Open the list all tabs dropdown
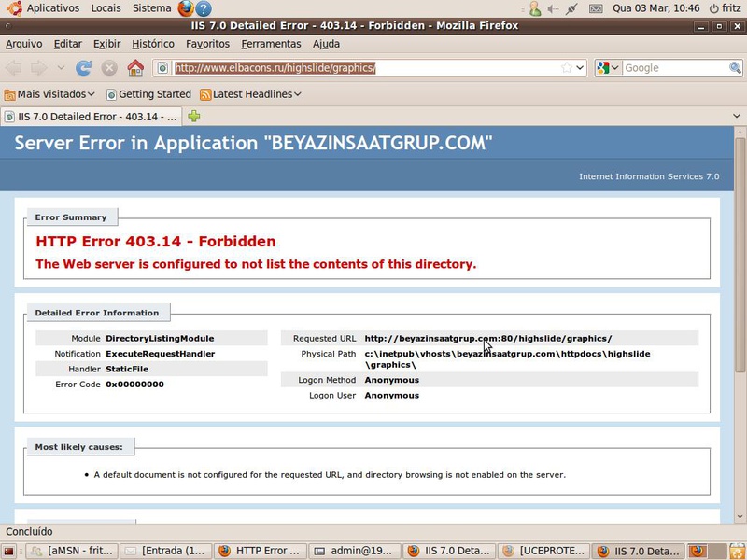The height and width of the screenshot is (560, 747). pos(737,116)
